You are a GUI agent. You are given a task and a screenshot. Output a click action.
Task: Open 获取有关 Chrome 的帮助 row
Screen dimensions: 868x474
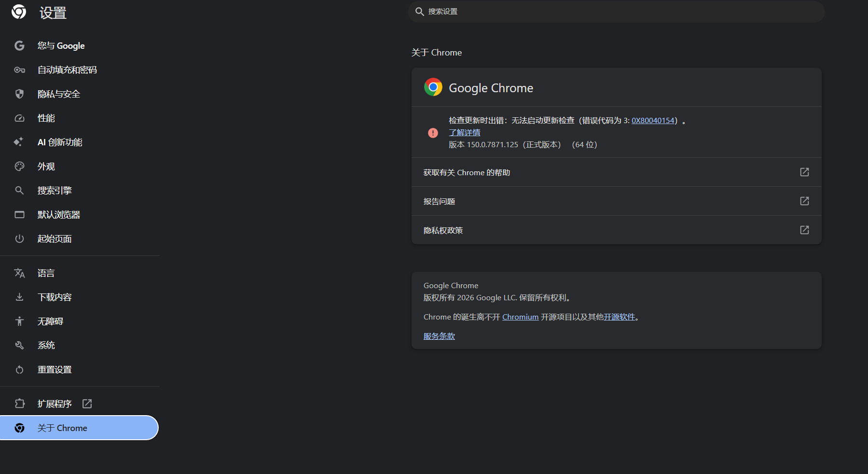(x=616, y=172)
